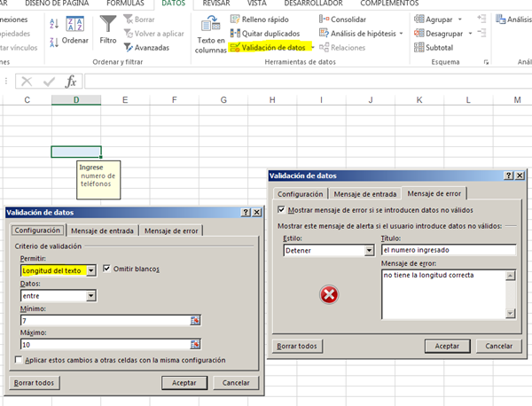Click the insert function fx icon
532x406 pixels.
click(x=71, y=82)
